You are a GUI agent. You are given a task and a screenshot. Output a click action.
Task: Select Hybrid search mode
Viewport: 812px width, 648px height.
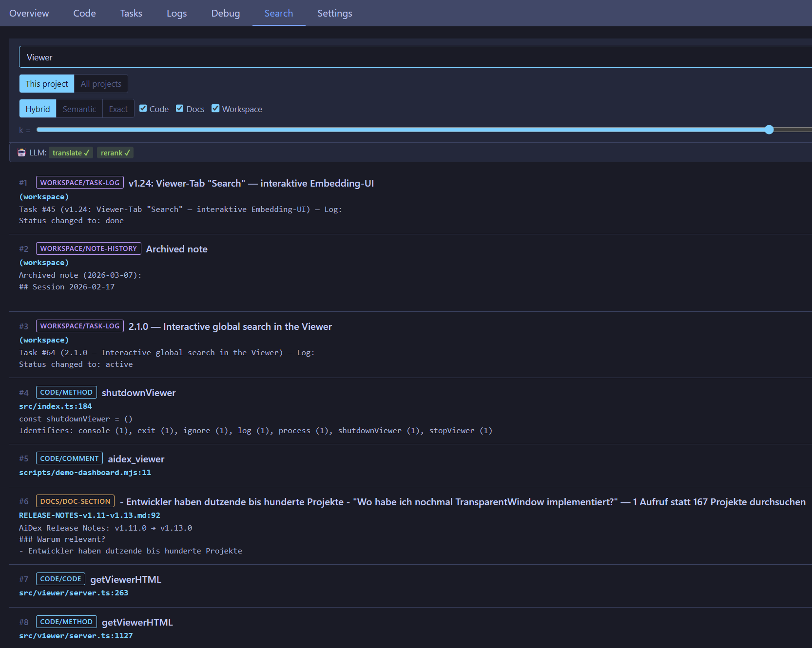click(38, 109)
